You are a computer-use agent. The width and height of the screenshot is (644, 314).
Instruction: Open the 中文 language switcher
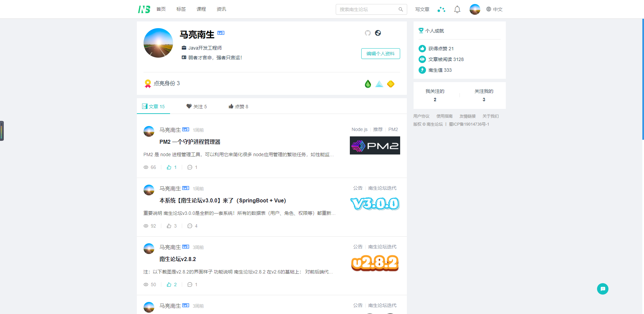point(494,9)
